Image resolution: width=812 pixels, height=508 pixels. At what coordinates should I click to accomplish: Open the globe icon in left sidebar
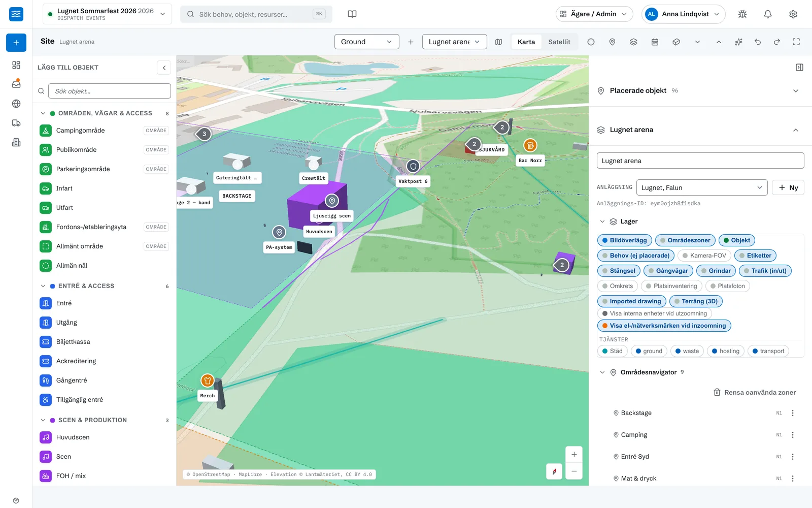coord(16,104)
